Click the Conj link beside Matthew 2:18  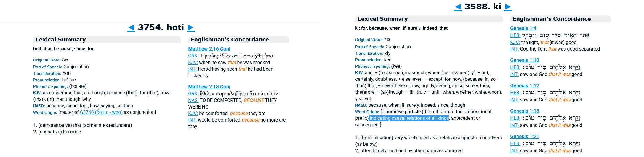click(x=225, y=87)
